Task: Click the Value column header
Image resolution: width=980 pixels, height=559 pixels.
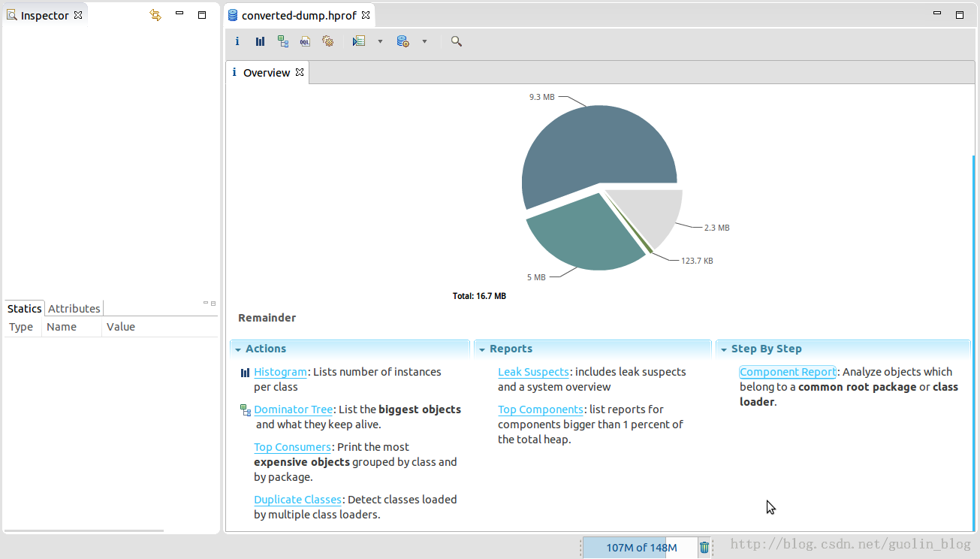Action: [x=159, y=327]
